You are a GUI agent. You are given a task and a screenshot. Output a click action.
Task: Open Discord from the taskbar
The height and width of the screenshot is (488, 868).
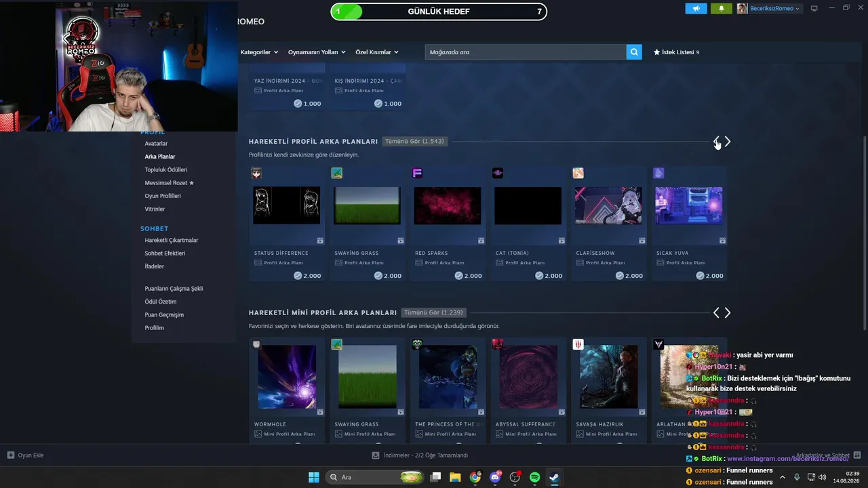click(x=495, y=477)
